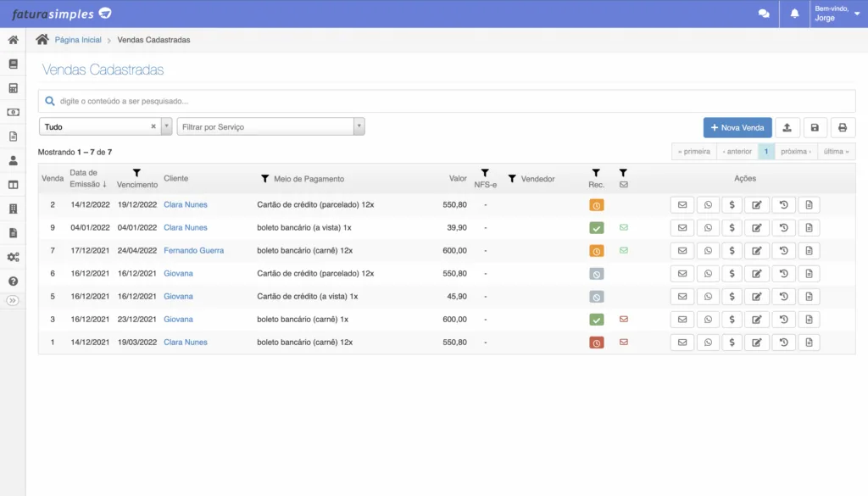
Task: Send email using envelope icon for sale 3
Action: click(x=682, y=320)
